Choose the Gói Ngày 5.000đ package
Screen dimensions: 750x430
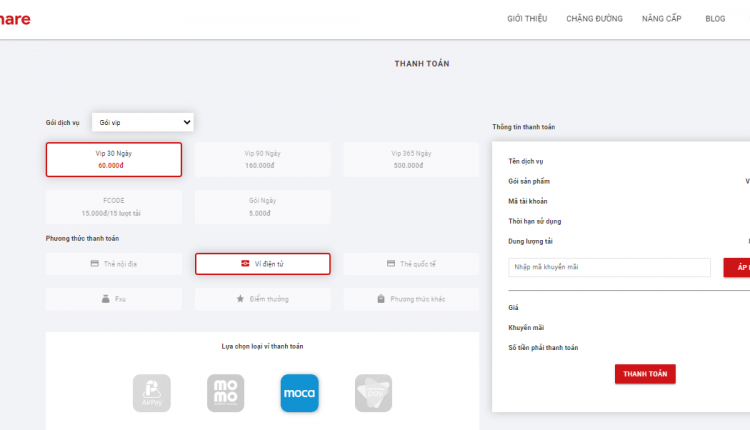click(x=263, y=207)
